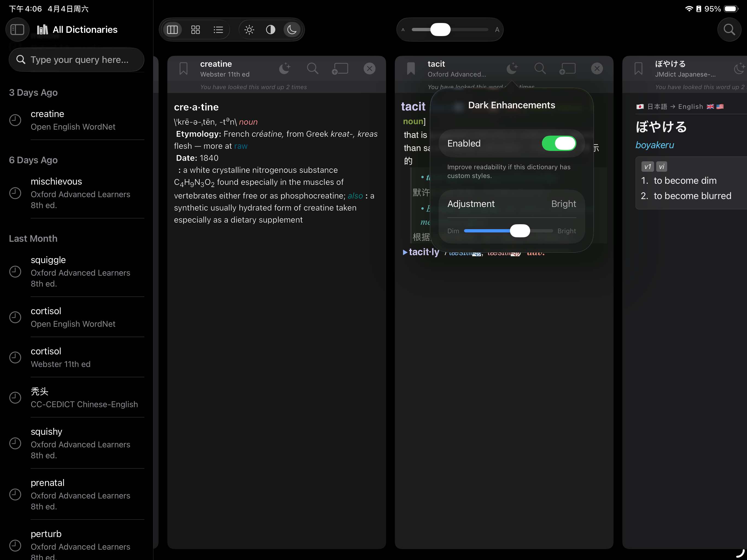Remove bookmark from tacit entry
This screenshot has height=560, width=747.
[x=411, y=69]
